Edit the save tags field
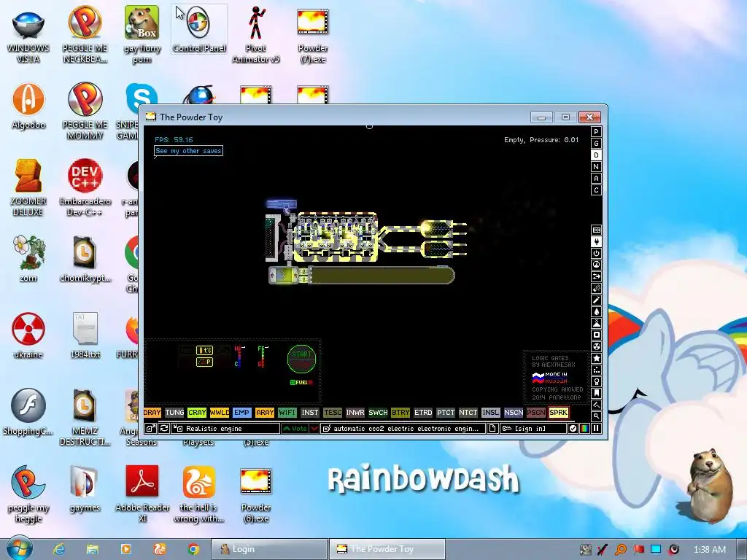 point(403,429)
